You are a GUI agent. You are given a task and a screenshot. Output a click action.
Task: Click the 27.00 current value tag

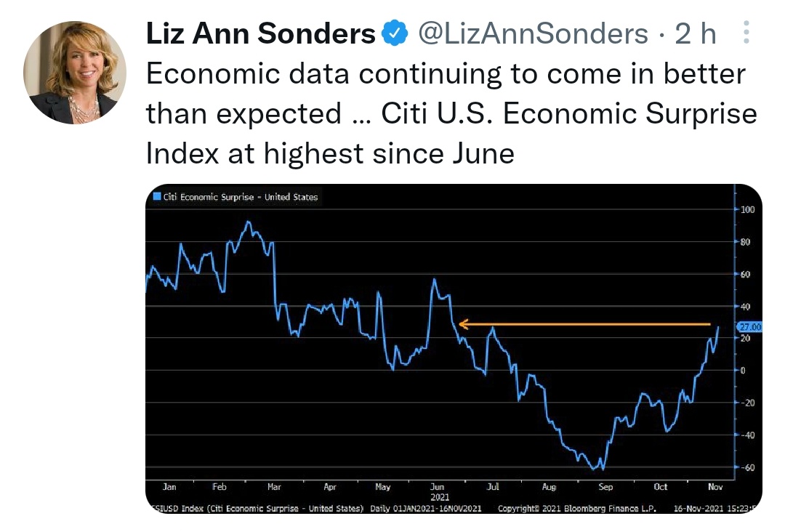[x=748, y=327]
